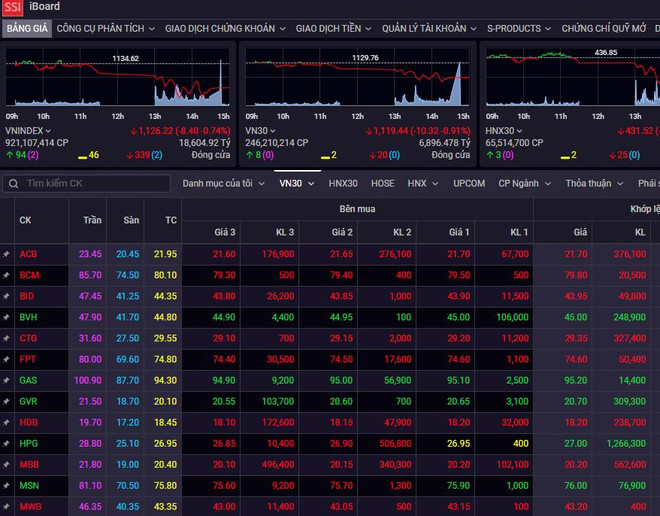Click the search magnifier icon

(12, 184)
